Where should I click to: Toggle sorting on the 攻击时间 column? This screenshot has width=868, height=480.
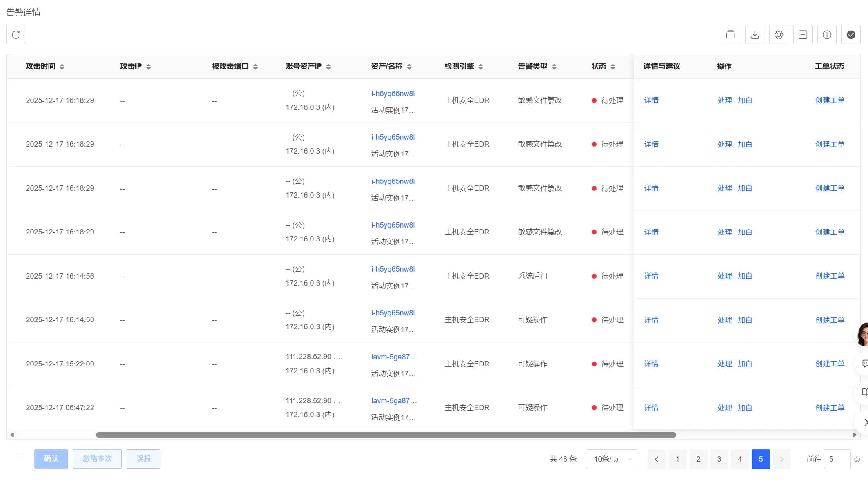click(x=62, y=66)
